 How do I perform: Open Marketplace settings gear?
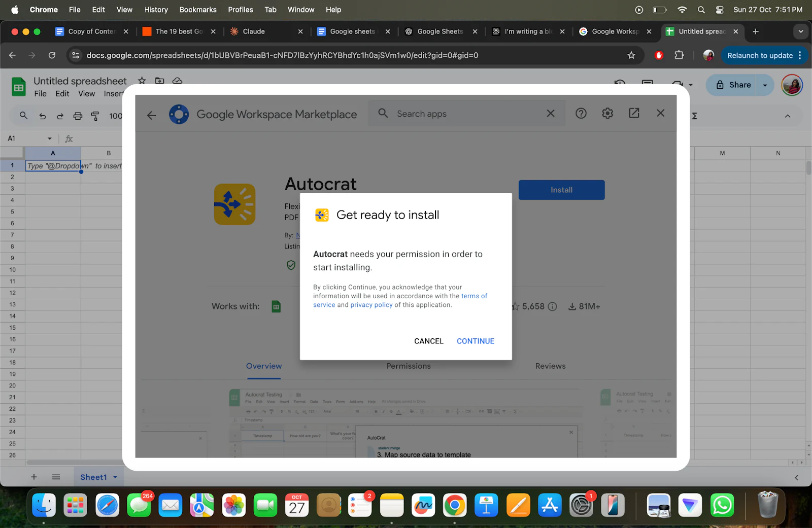(607, 114)
